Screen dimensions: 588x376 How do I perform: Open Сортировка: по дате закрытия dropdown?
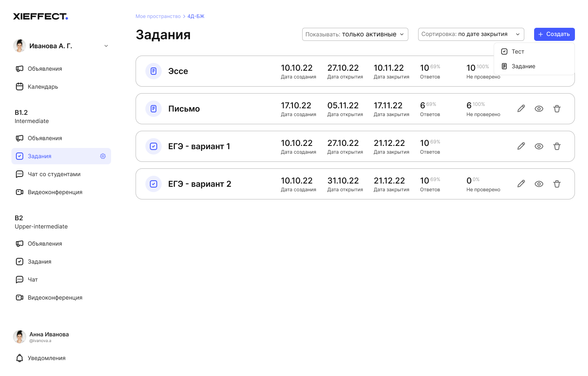[471, 34]
